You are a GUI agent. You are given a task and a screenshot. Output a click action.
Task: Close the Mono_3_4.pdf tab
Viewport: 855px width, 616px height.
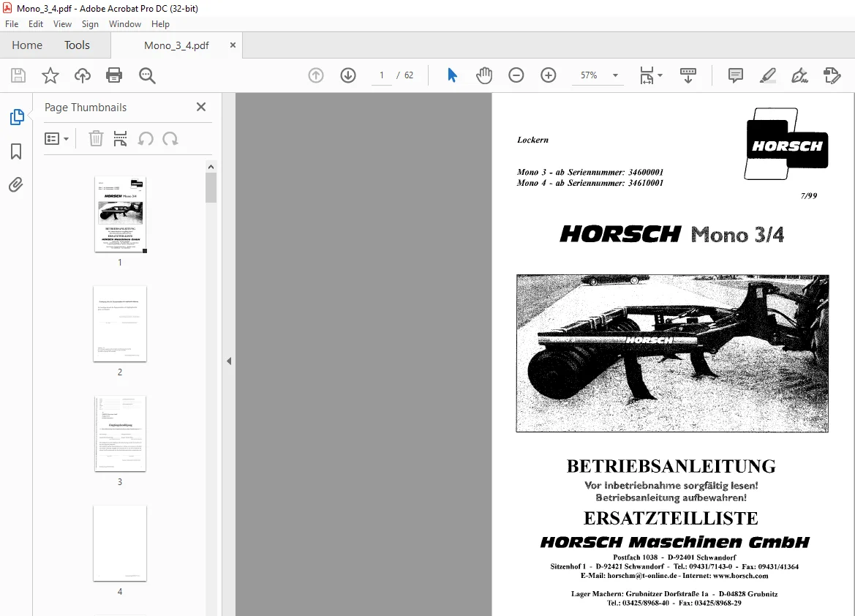(233, 45)
